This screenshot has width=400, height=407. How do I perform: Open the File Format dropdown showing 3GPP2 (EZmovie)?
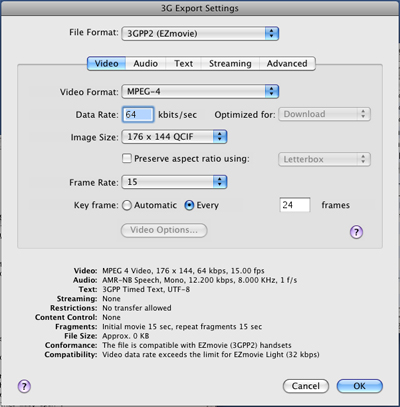(x=200, y=33)
